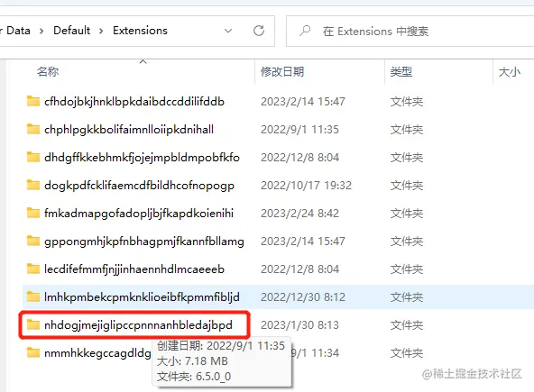This screenshot has width=534, height=392.
Task: Click the search magnifier icon
Action: coord(305,31)
